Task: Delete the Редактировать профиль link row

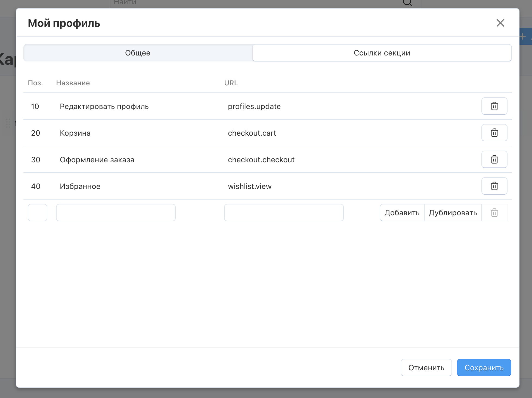Action: [x=494, y=106]
